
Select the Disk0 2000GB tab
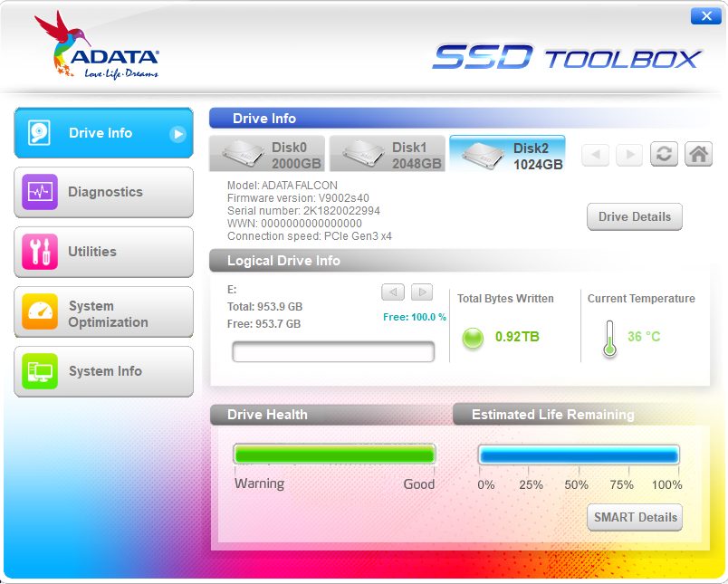(x=267, y=154)
